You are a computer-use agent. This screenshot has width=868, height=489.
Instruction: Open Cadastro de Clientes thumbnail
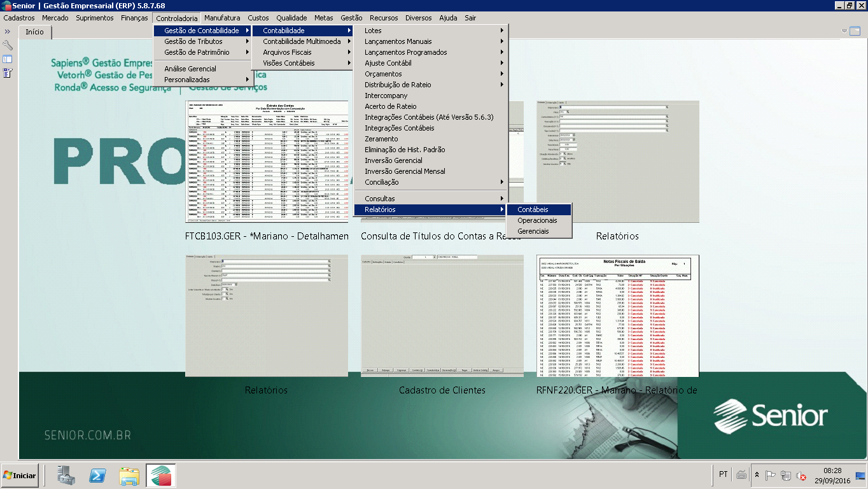click(442, 316)
